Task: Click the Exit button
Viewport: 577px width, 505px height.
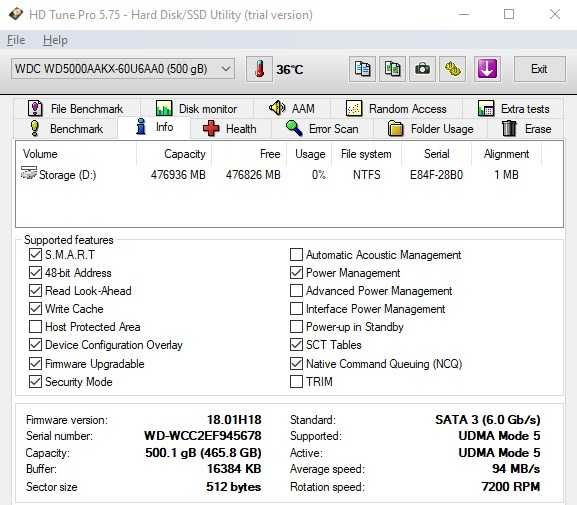Action: 539,69
